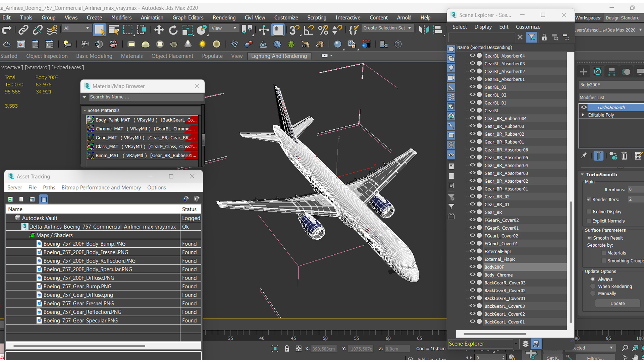Select the Rotate tool in main toolbar
The image size is (644, 362).
pyautogui.click(x=173, y=30)
